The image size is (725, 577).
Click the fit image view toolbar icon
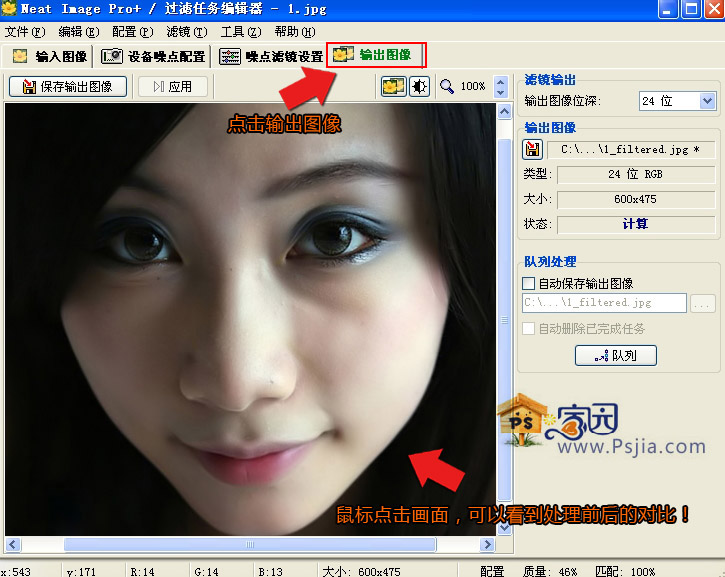[x=393, y=87]
